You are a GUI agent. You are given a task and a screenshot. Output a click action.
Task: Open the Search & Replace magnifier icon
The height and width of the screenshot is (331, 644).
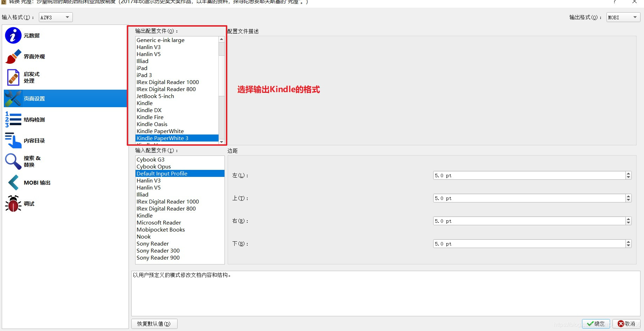tap(13, 161)
